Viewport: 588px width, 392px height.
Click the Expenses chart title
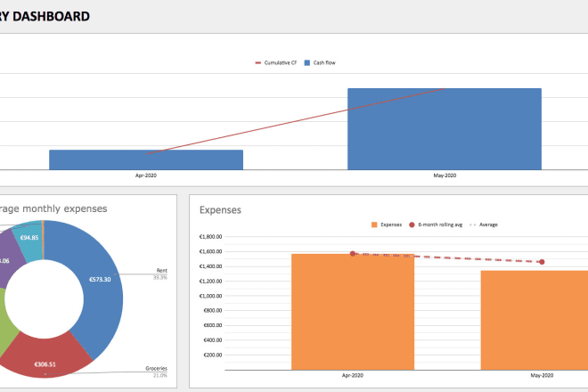coord(220,210)
